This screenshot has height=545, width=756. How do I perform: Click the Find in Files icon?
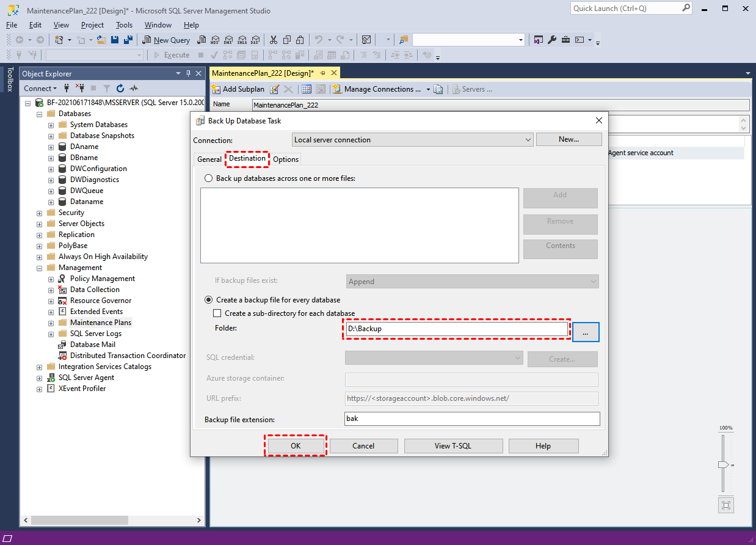coord(403,40)
